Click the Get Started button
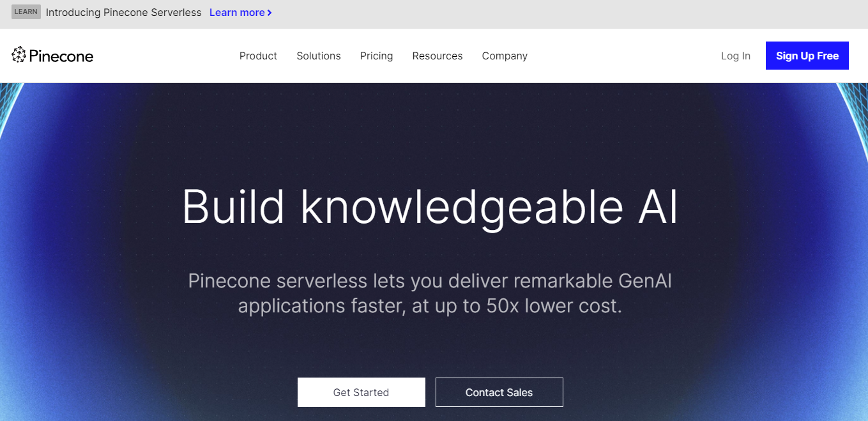This screenshot has width=868, height=421. tap(361, 392)
